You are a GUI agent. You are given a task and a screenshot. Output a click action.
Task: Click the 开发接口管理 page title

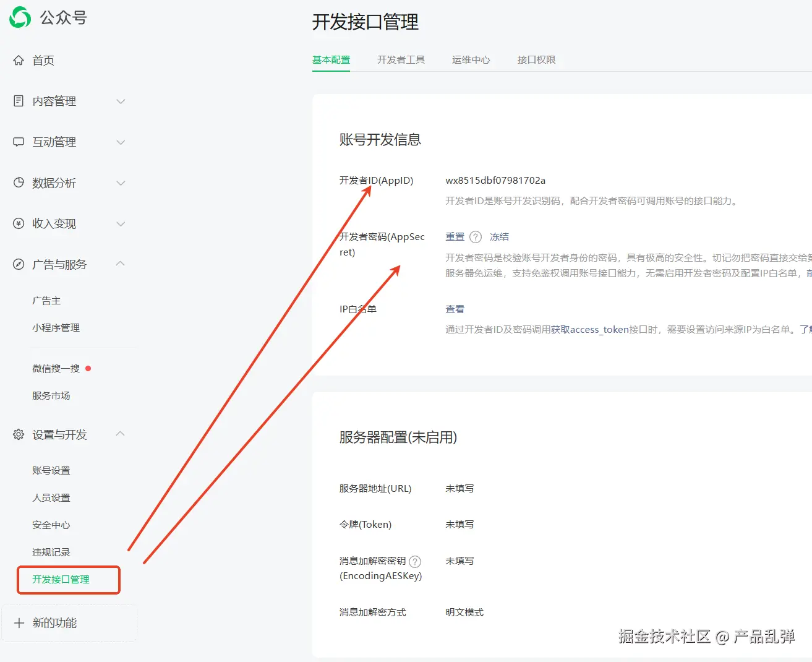(x=365, y=22)
